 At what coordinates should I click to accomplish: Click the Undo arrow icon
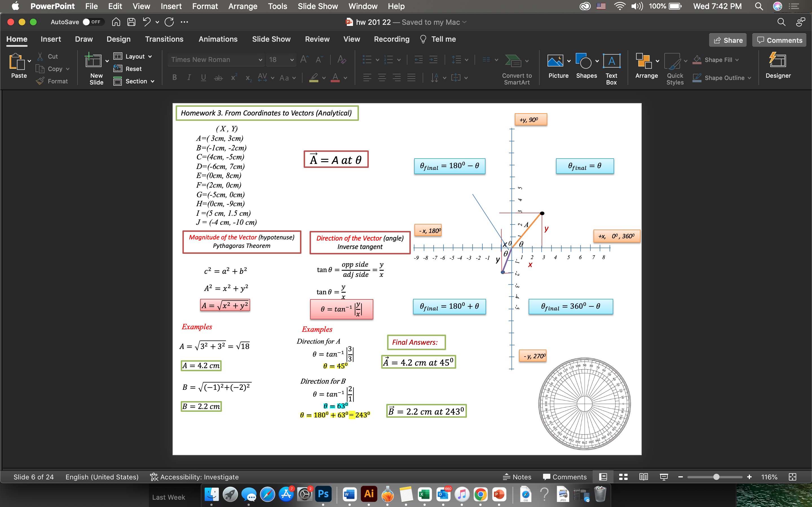click(147, 22)
